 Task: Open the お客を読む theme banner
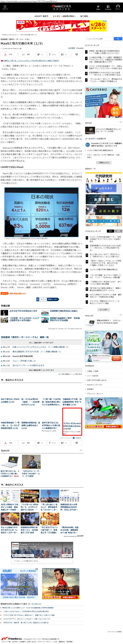(103, 199)
